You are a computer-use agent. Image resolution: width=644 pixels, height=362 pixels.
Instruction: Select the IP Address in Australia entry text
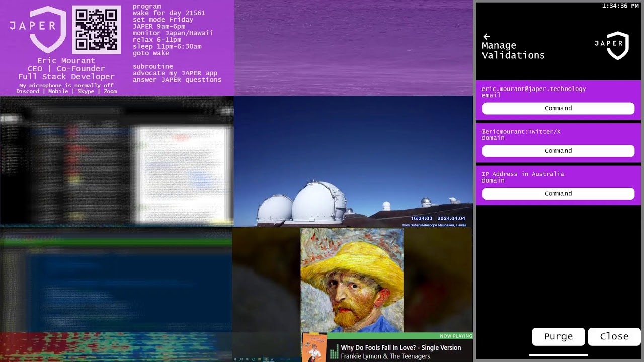coord(523,174)
